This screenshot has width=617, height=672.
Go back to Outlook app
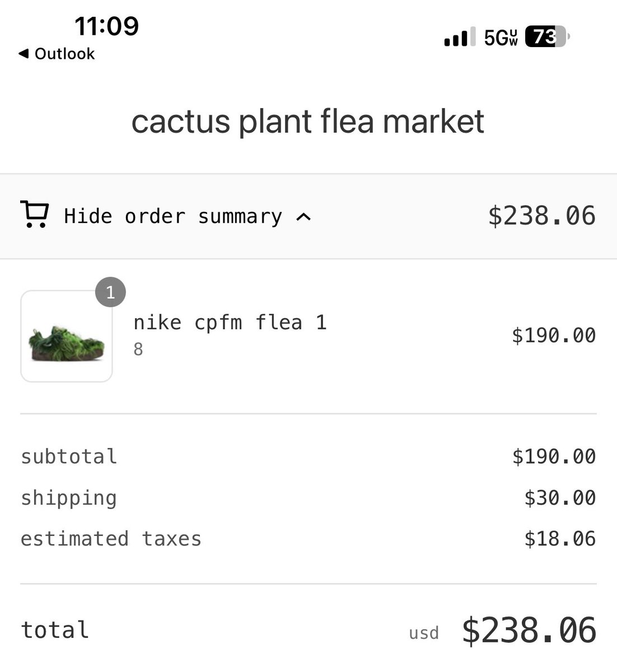pyautogui.click(x=57, y=54)
